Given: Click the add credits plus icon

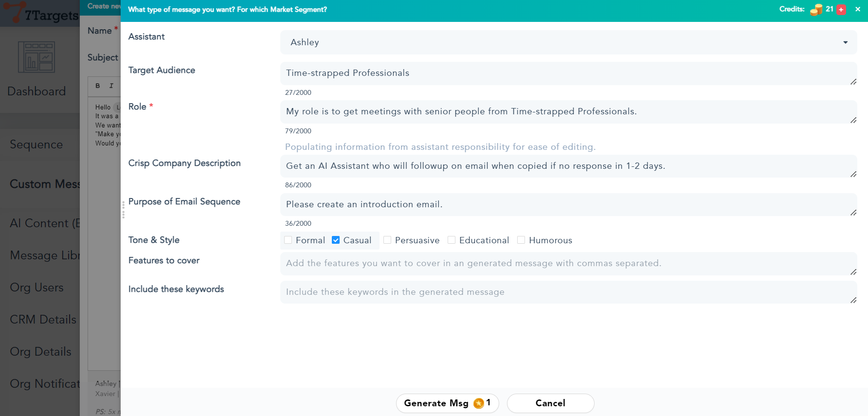Looking at the screenshot, I should pos(841,10).
